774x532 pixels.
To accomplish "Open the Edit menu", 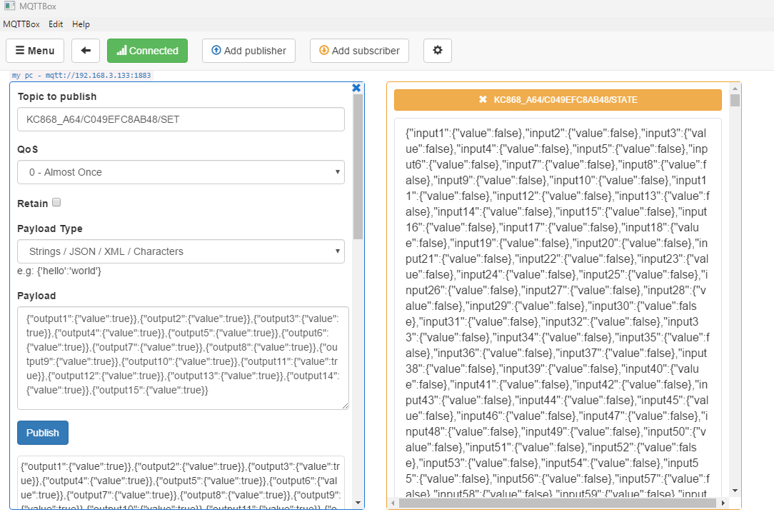I will (56, 24).
